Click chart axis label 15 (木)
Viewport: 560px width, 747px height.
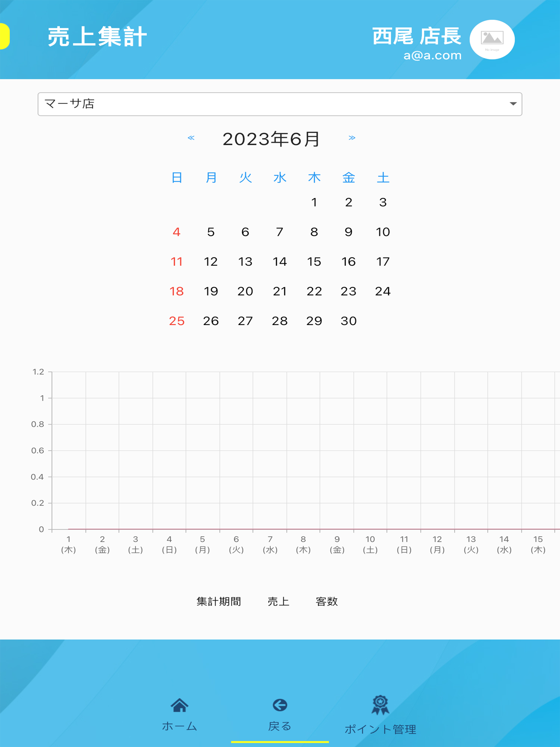[538, 544]
